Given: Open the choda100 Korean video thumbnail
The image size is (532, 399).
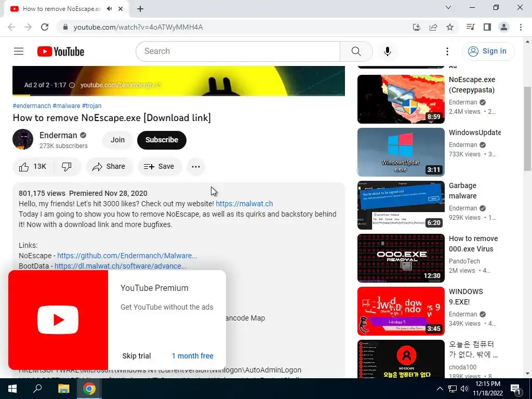Looking at the screenshot, I should (401, 359).
